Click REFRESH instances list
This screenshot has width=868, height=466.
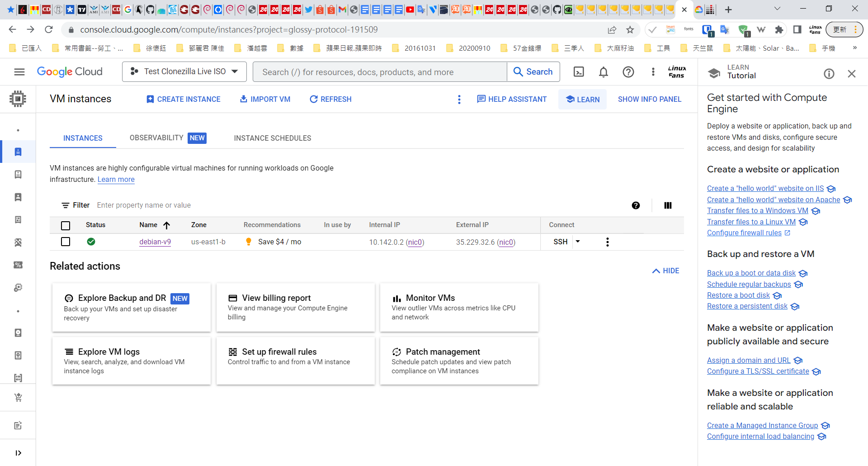pyautogui.click(x=330, y=100)
